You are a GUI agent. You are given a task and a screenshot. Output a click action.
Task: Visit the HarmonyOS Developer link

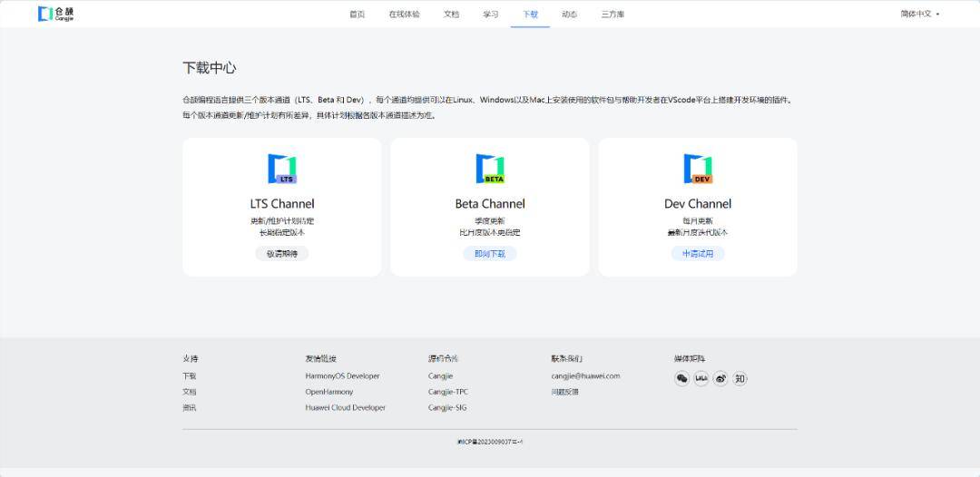[342, 376]
